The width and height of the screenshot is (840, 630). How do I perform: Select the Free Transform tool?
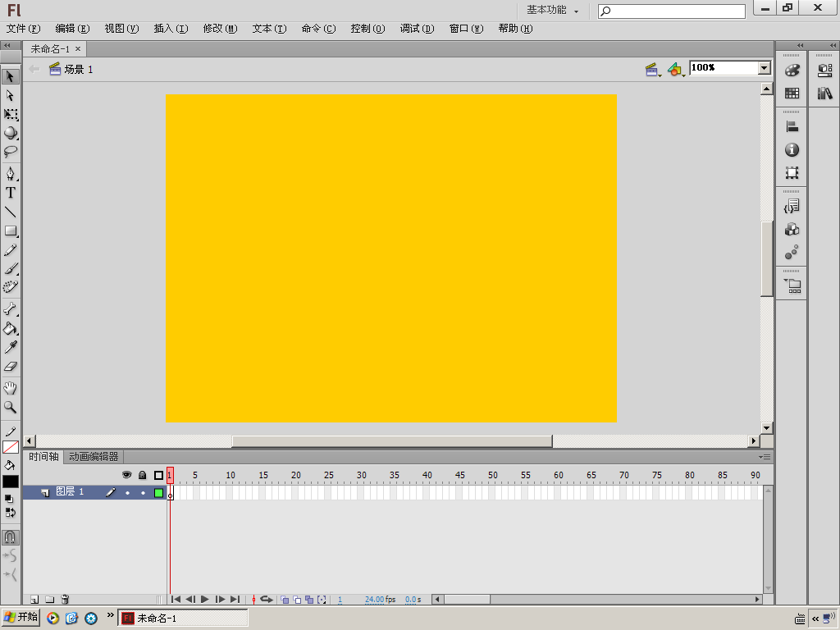tap(10, 114)
